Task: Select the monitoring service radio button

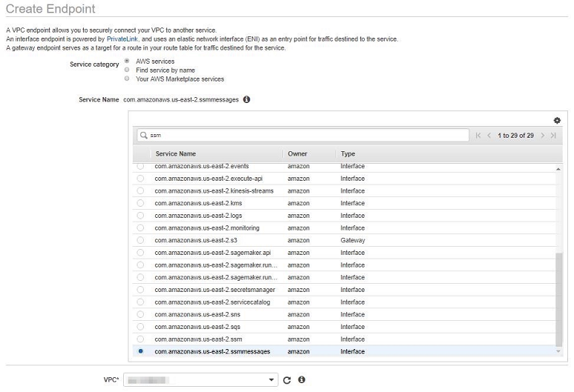Action: 140,227
